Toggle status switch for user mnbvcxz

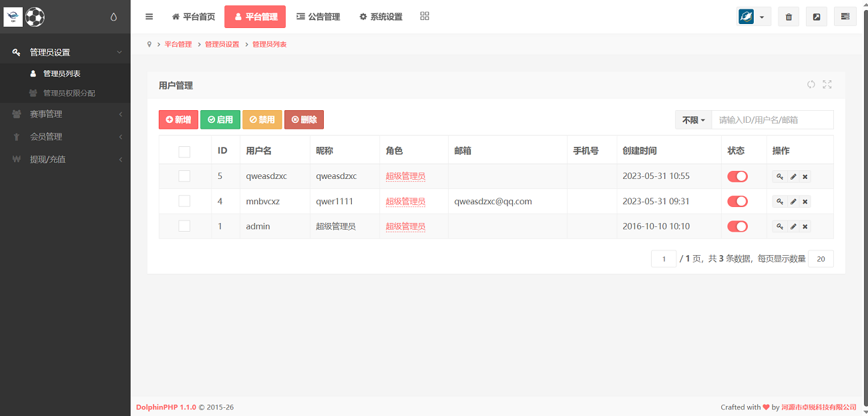737,201
